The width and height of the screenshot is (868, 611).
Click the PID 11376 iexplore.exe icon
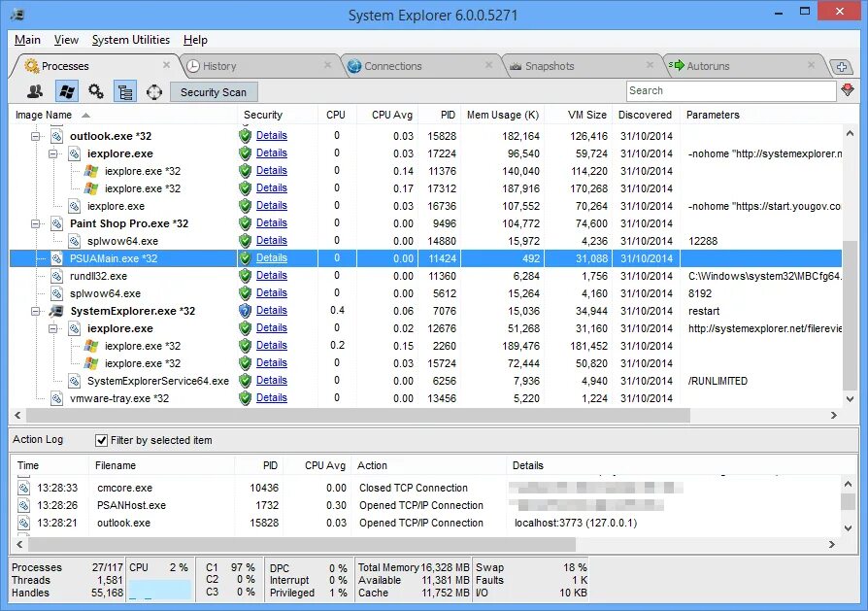[91, 171]
